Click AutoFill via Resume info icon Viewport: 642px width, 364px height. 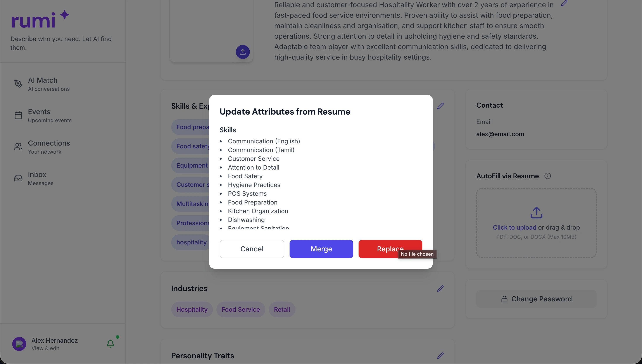click(547, 176)
